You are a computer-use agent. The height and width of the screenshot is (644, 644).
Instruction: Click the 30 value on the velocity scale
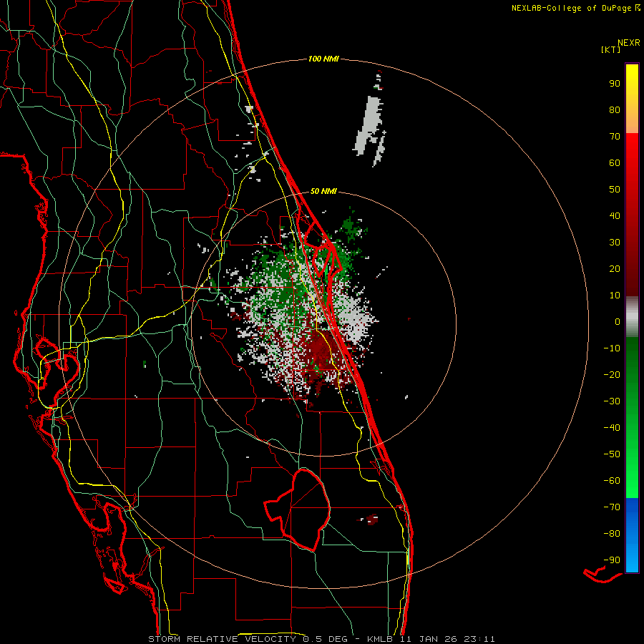point(615,243)
